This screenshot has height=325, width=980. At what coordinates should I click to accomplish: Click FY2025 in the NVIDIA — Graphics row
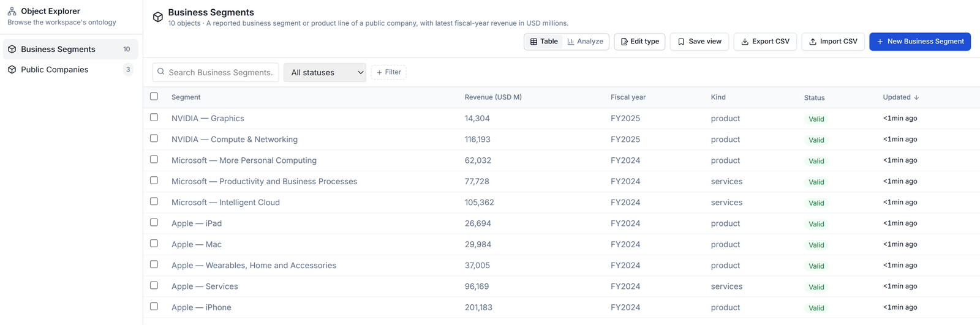(x=625, y=119)
